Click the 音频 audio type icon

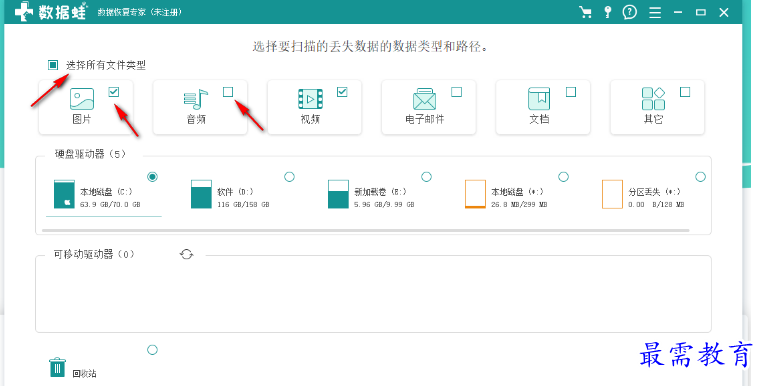click(196, 99)
